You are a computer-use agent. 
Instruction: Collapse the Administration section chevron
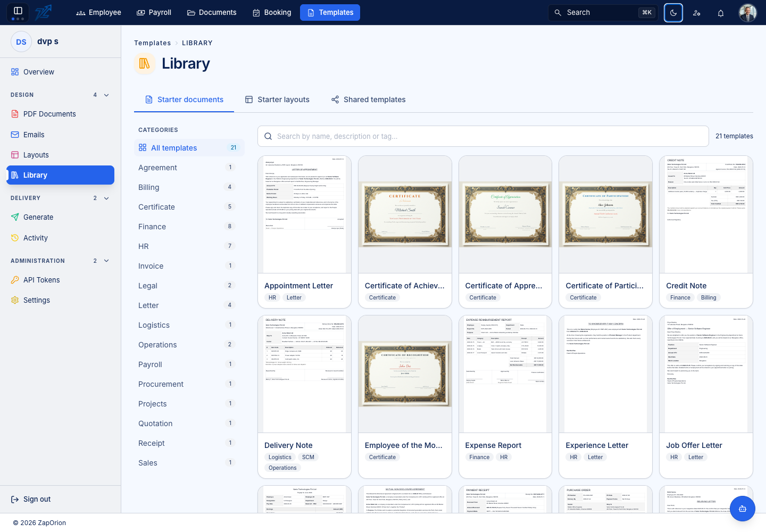[x=106, y=261]
